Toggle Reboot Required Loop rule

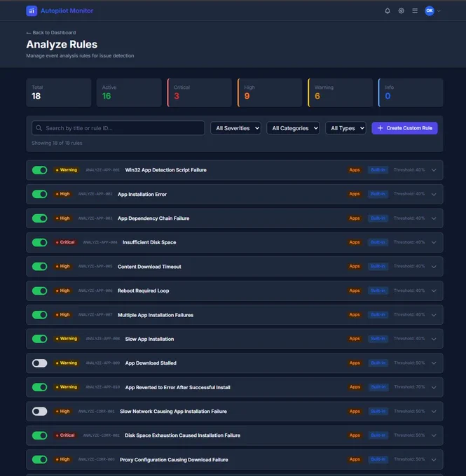[x=39, y=290]
